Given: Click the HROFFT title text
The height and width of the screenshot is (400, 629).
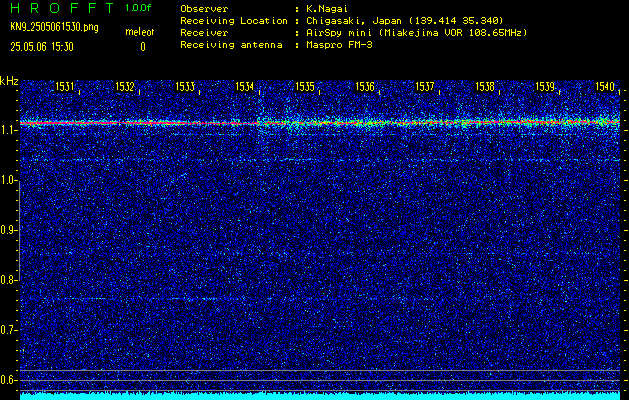Looking at the screenshot, I should [62, 8].
